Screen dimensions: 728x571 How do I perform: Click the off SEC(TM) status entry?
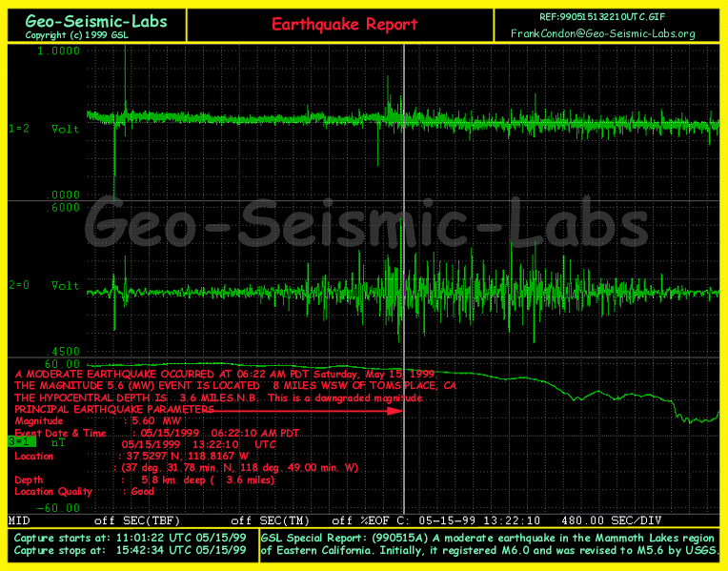[x=271, y=520]
